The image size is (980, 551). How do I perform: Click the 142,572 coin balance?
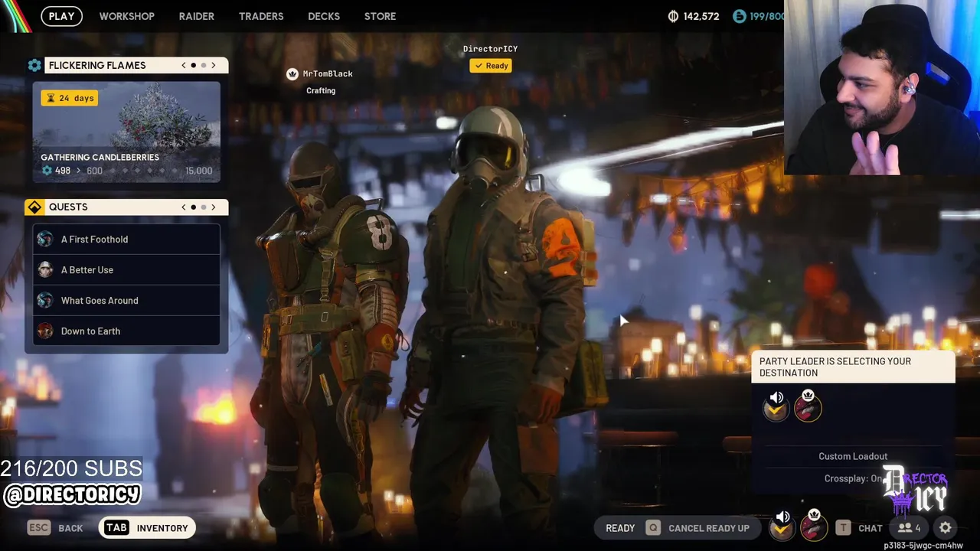click(x=701, y=16)
